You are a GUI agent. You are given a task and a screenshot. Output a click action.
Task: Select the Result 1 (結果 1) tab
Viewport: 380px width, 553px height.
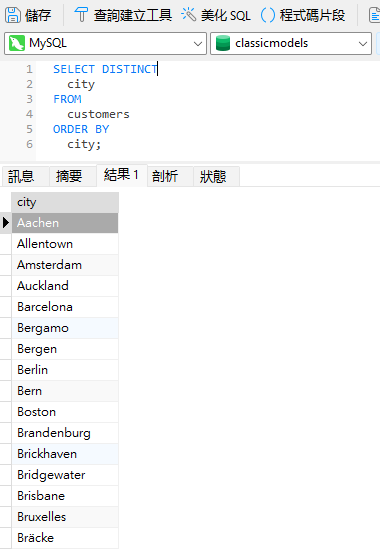point(122,175)
